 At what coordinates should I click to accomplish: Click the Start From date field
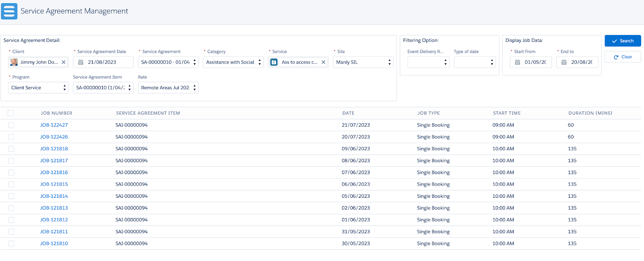pos(530,62)
